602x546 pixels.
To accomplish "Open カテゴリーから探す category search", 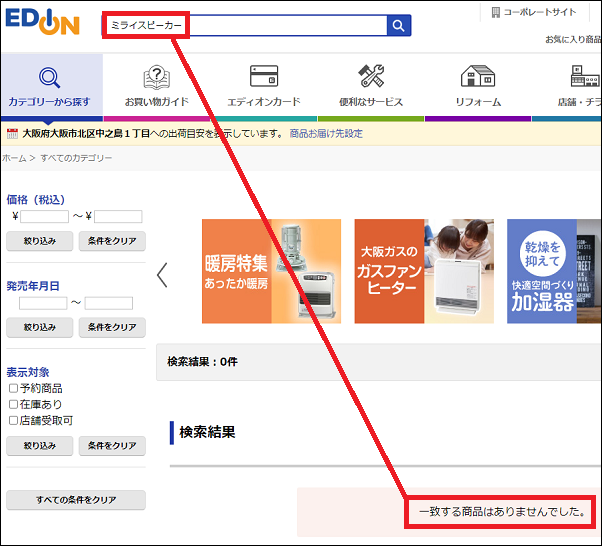I will (x=49, y=87).
